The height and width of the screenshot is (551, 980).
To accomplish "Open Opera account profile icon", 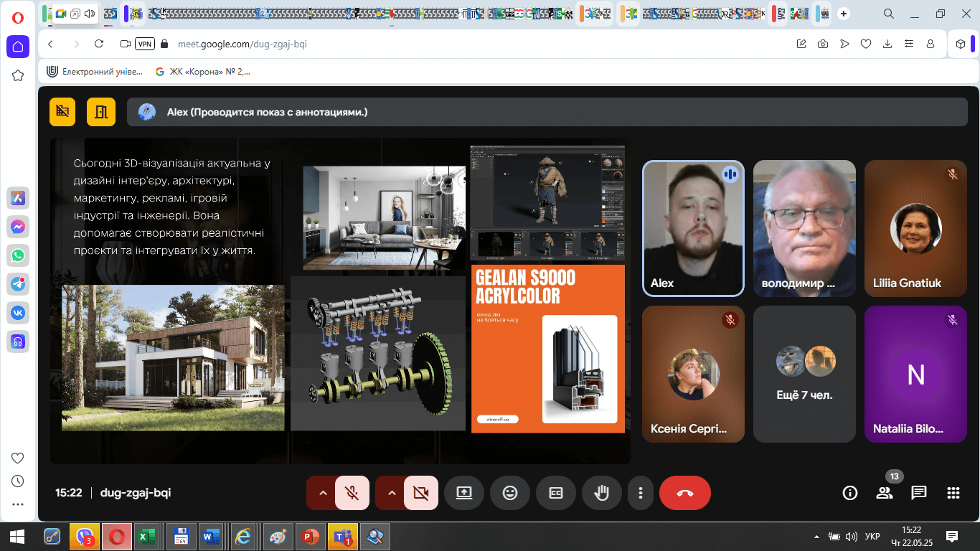I will (x=930, y=44).
